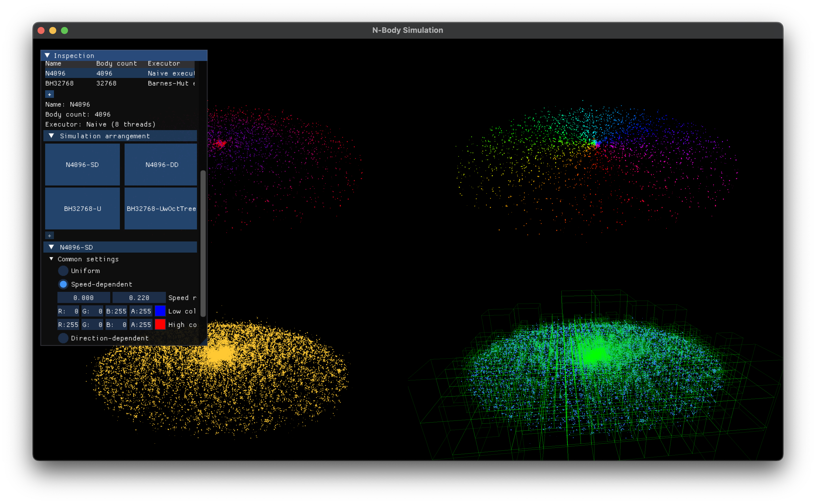Click the 0.000 speed range minimum field

pos(83,298)
